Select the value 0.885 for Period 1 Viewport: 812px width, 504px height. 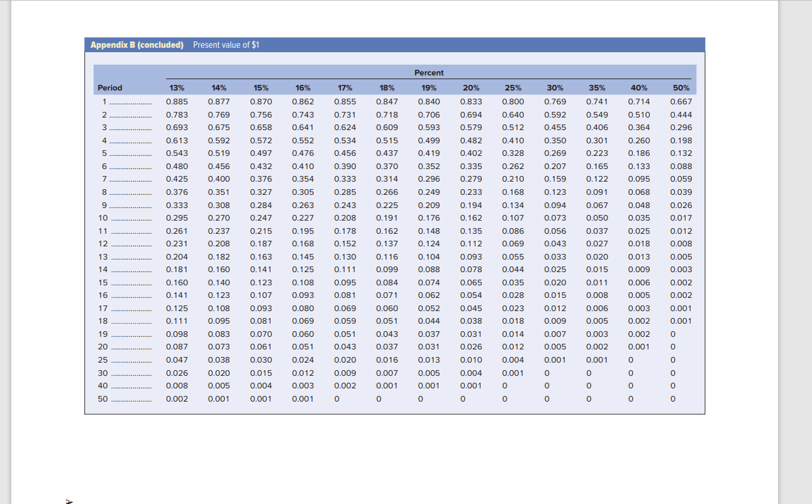(x=178, y=101)
